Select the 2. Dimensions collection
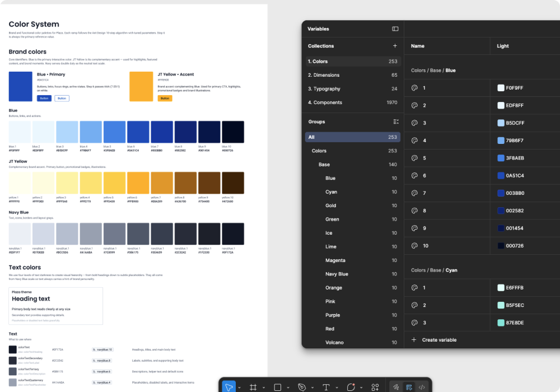560x392 pixels. 353,75
